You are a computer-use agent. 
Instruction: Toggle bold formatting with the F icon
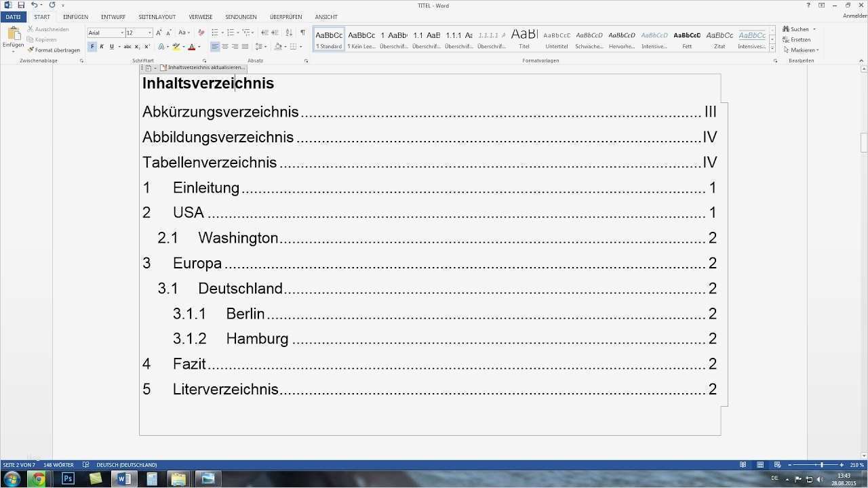[x=92, y=45]
